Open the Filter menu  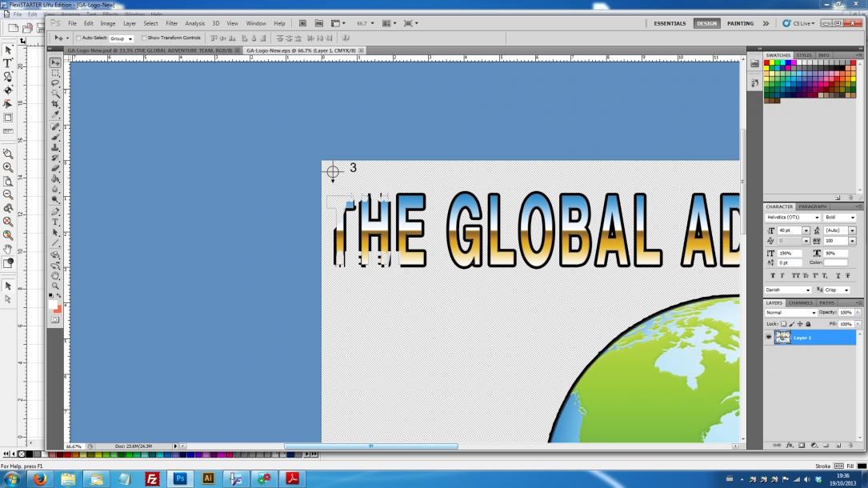(x=172, y=23)
